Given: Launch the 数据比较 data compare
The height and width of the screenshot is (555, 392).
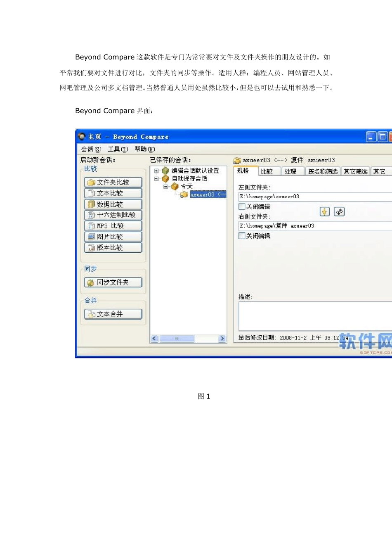Looking at the screenshot, I should (x=113, y=204).
